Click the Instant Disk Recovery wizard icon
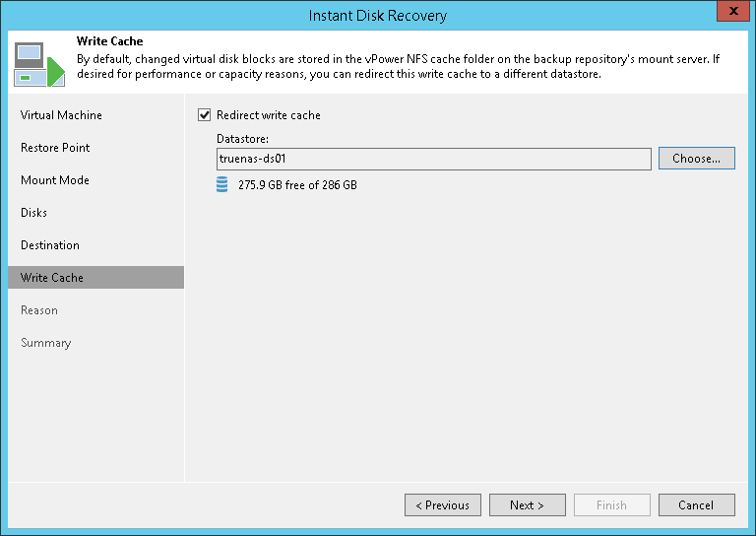 (38, 63)
